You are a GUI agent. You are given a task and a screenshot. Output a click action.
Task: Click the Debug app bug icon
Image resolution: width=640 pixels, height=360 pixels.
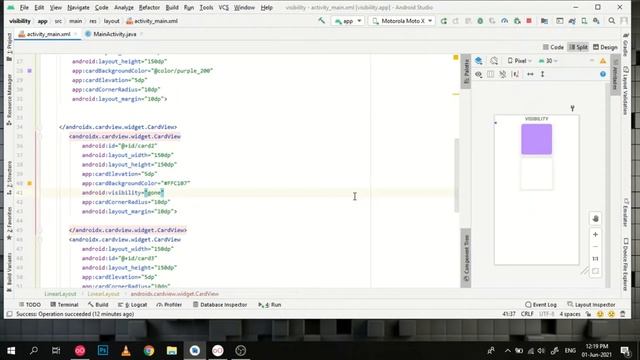[x=480, y=21]
